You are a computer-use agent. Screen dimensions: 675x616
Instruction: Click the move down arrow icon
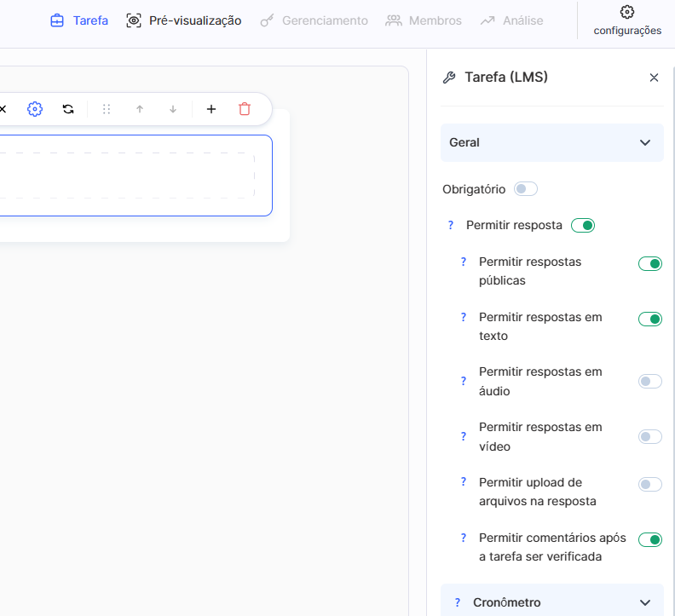pos(173,109)
